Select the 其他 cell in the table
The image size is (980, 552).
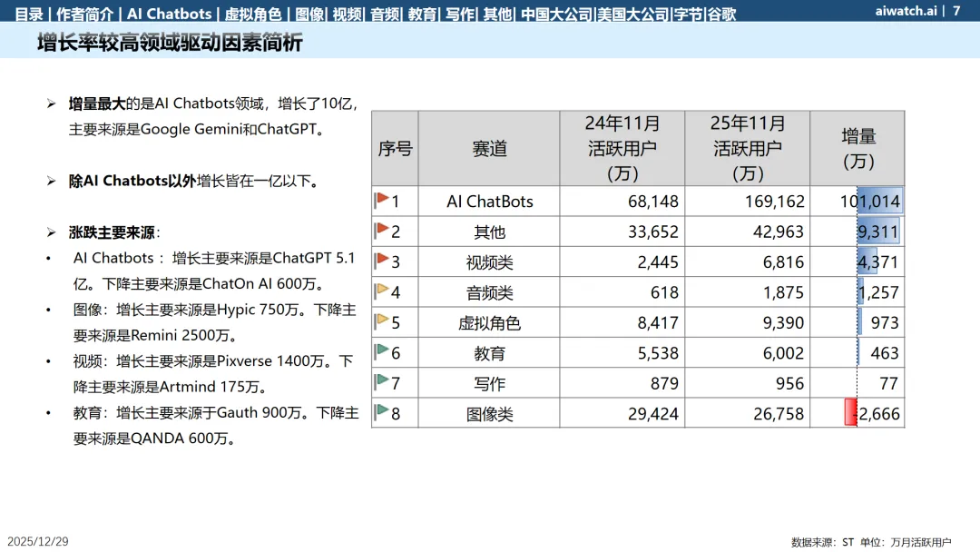point(489,232)
